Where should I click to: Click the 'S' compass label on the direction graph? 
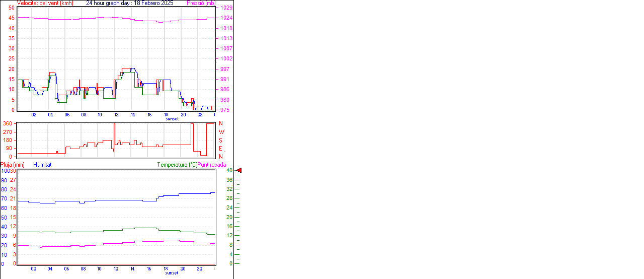(x=221, y=141)
